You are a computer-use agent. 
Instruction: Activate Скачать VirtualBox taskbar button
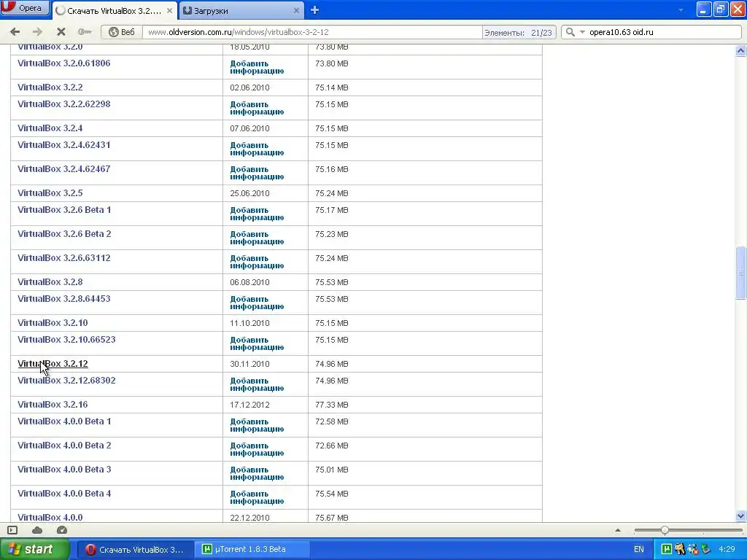135,550
